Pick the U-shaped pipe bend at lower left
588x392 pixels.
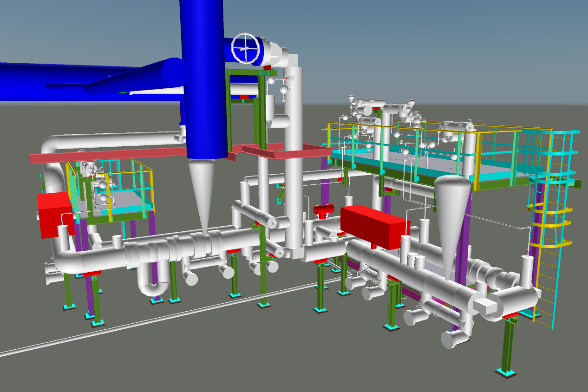tap(152, 283)
